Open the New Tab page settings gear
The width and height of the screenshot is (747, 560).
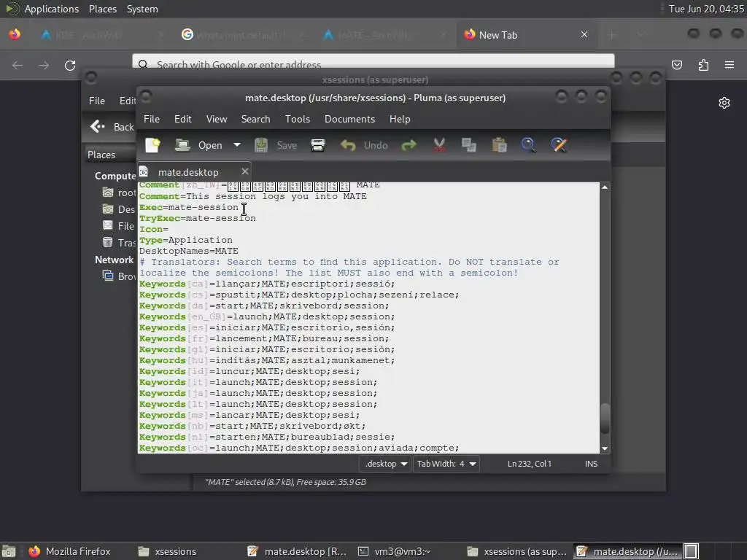coord(724,103)
